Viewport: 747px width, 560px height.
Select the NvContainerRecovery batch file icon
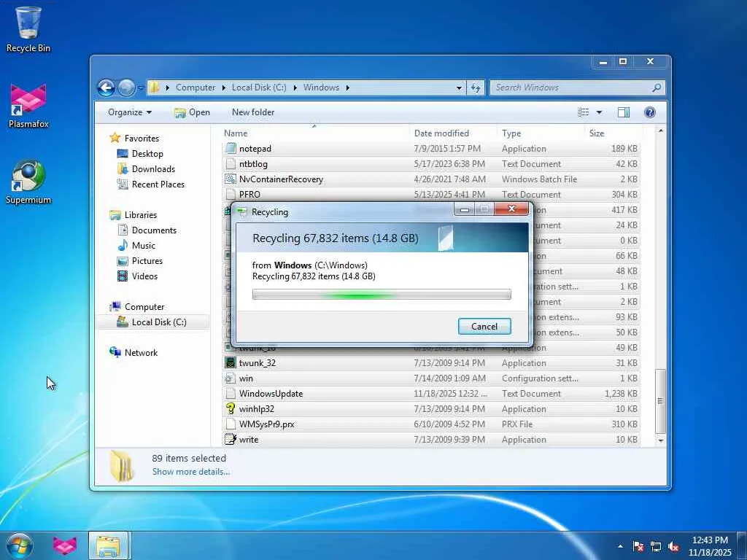tap(231, 179)
